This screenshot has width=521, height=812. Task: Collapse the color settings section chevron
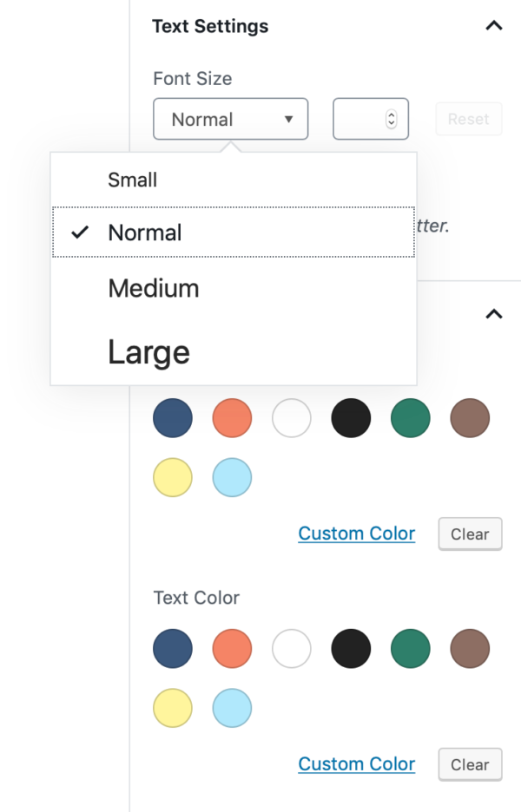click(x=494, y=314)
